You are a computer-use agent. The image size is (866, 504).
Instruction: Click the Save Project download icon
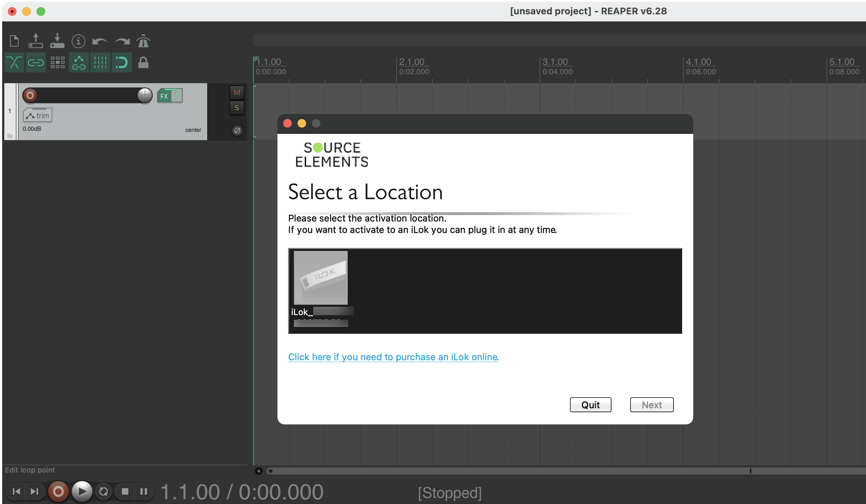[57, 41]
